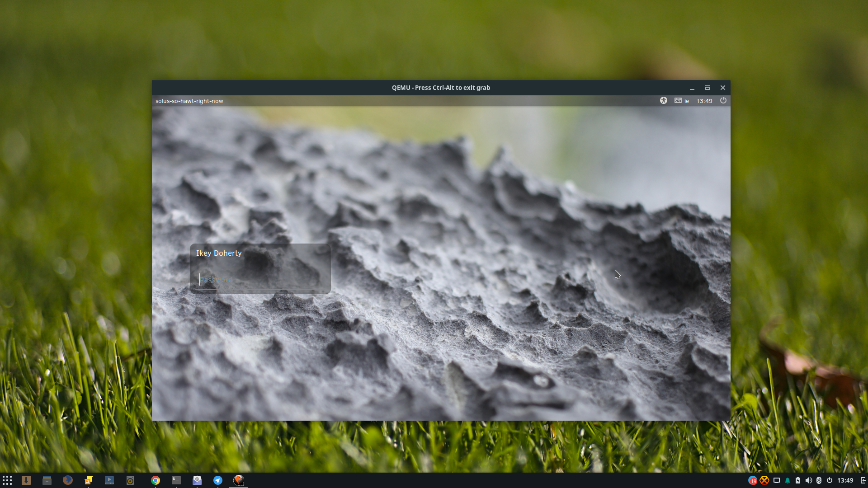Show notifications via the green bell icon

point(788,480)
